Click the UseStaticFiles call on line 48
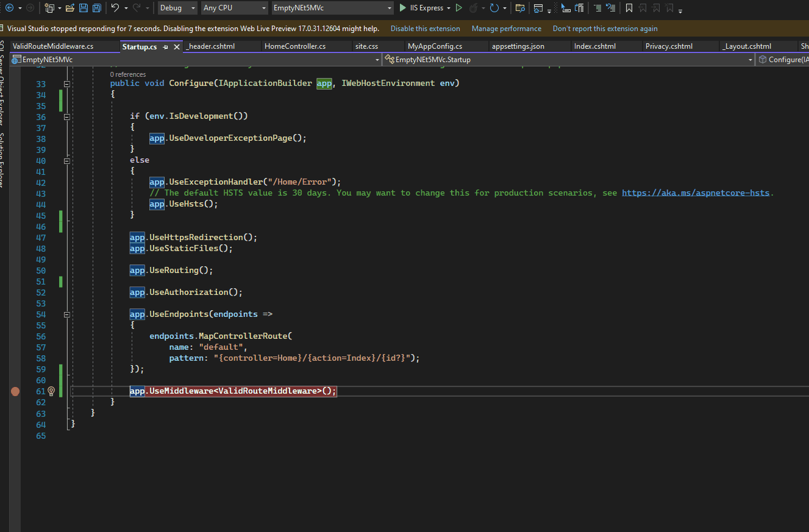This screenshot has width=809, height=532. [x=184, y=249]
